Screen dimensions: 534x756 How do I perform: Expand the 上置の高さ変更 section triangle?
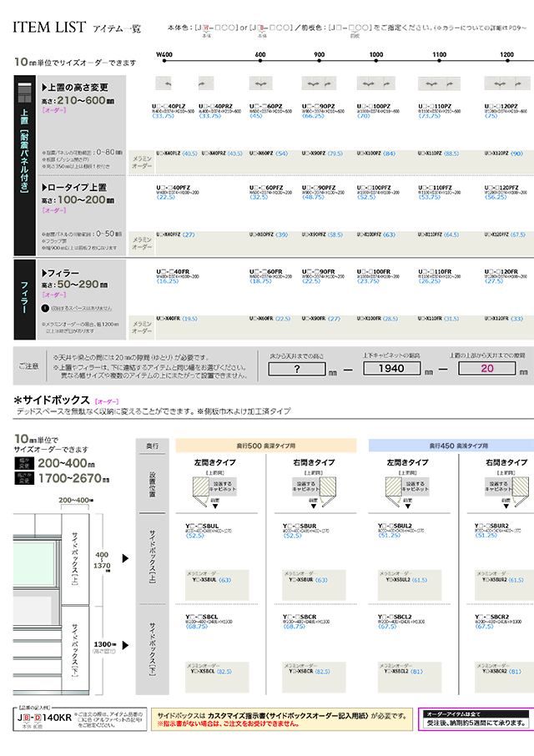click(45, 87)
